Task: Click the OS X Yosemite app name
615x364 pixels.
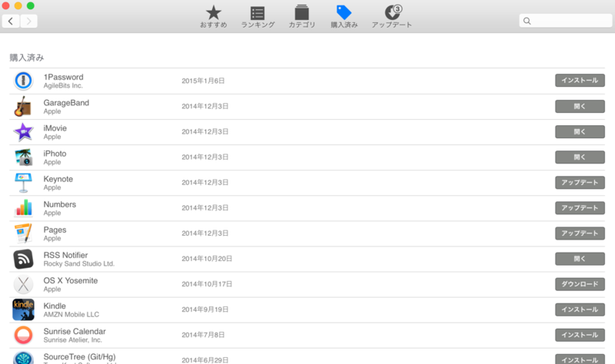Action: [x=71, y=280]
